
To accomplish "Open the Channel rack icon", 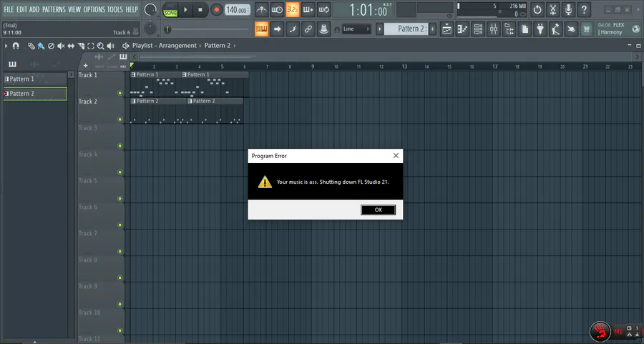I will tap(478, 29).
